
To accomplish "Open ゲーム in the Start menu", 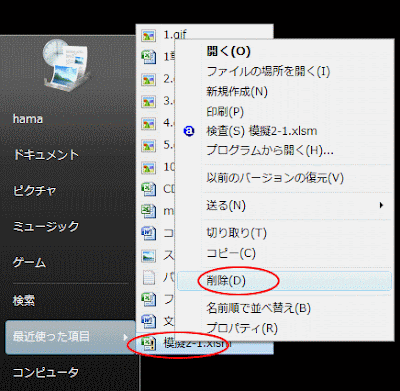I will [x=29, y=263].
